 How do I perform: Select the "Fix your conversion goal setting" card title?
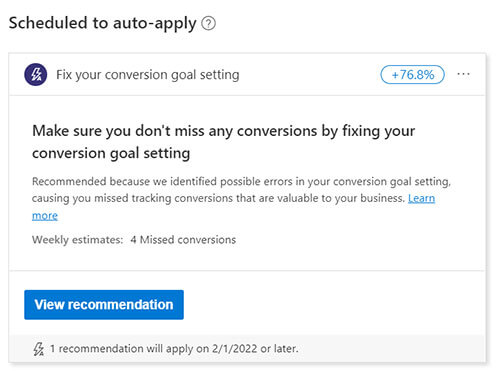coord(148,75)
